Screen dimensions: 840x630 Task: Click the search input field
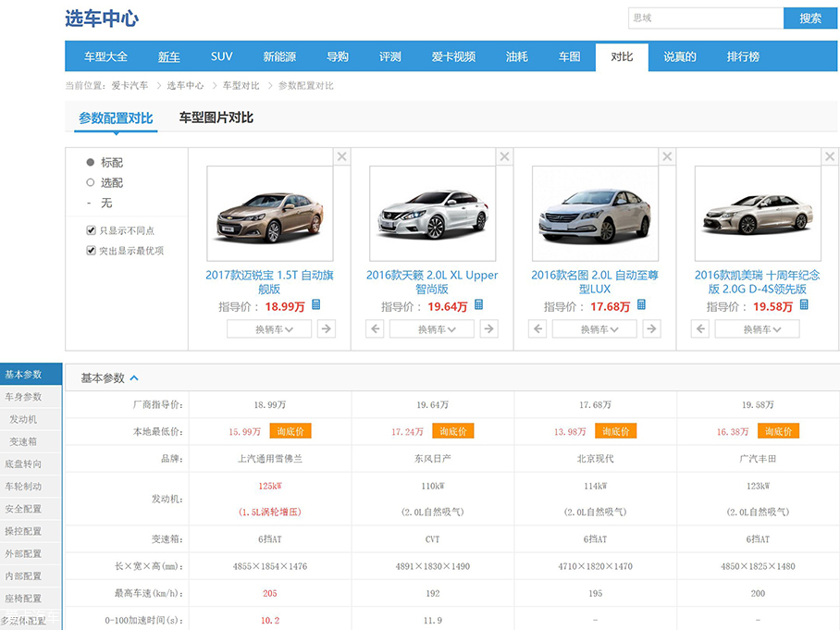pos(705,19)
